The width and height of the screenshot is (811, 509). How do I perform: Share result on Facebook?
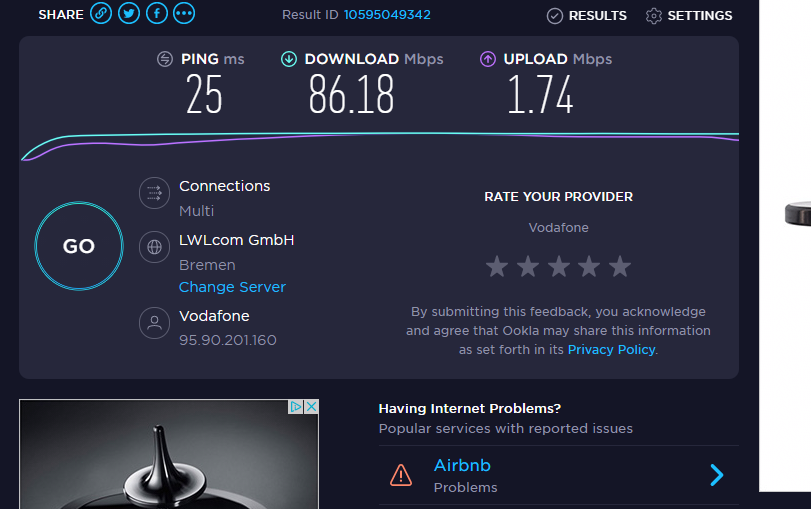(x=157, y=14)
